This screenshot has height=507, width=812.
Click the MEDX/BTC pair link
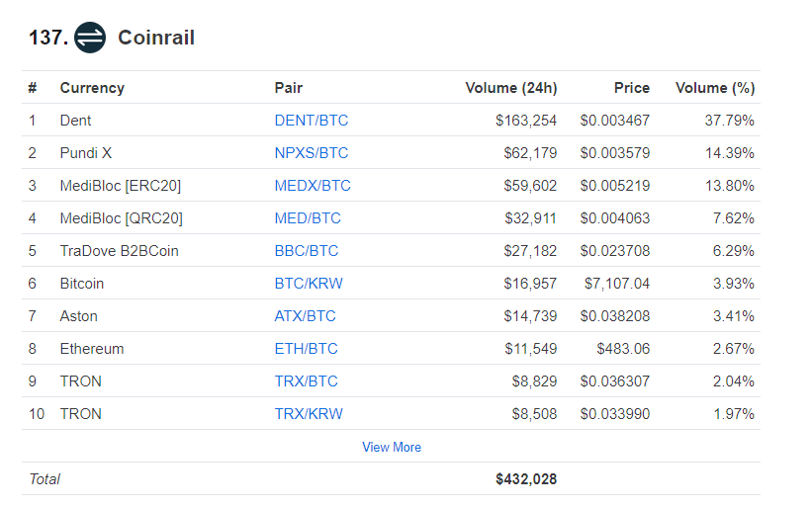coord(313,186)
